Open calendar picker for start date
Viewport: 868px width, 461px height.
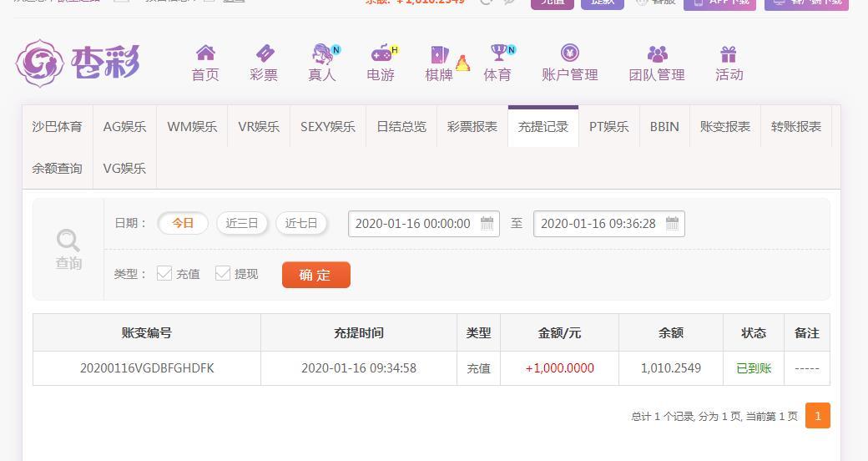tap(487, 223)
